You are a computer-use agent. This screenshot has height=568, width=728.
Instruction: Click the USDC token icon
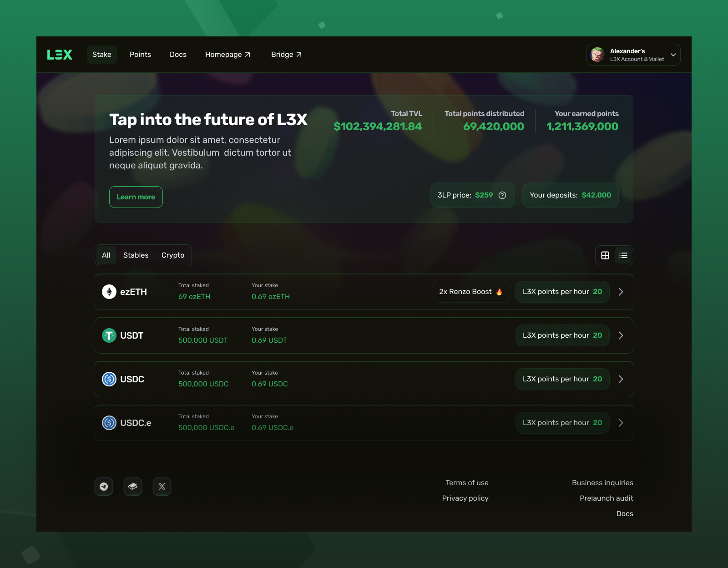[109, 379]
